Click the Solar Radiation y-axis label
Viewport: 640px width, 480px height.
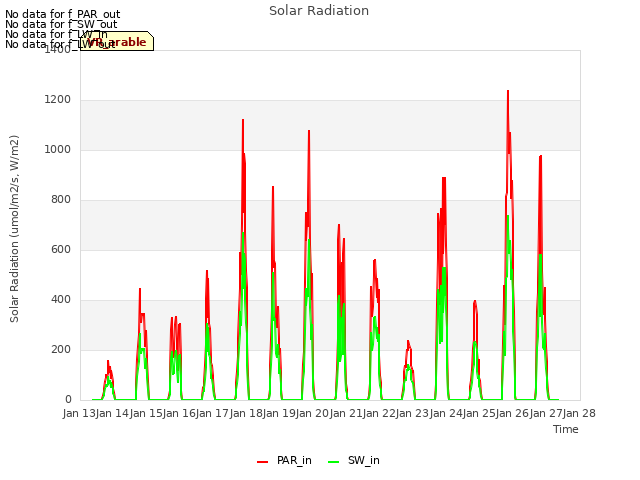(x=14, y=229)
